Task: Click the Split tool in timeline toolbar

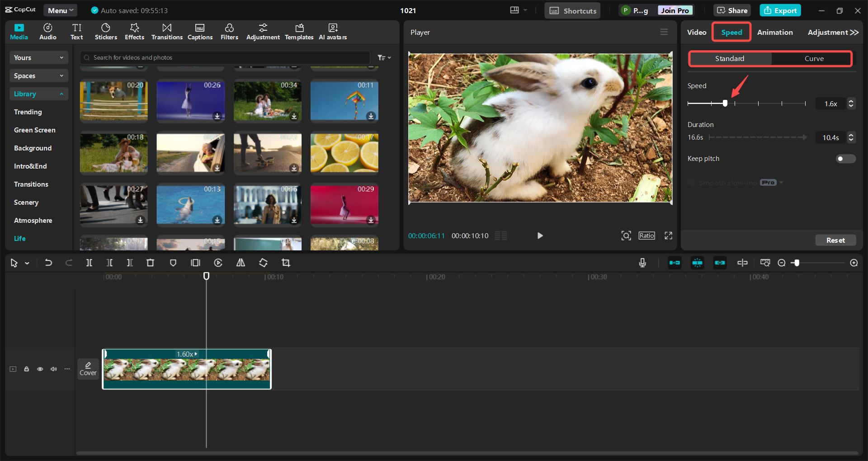Action: pyautogui.click(x=89, y=263)
